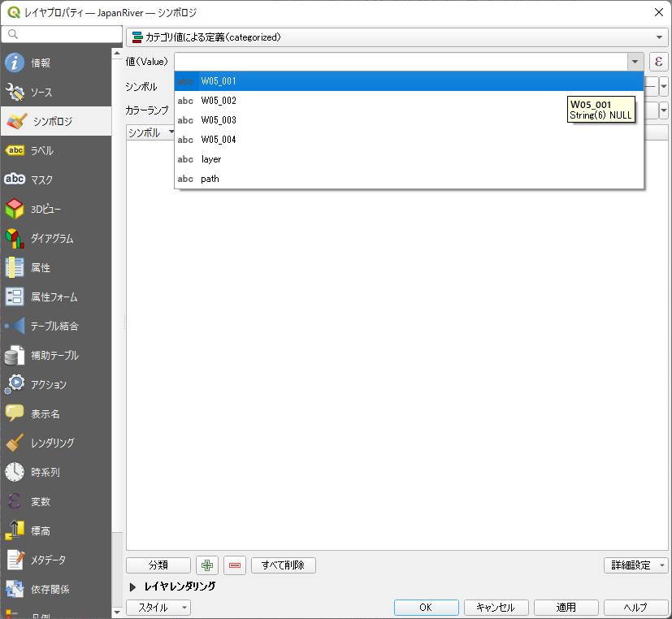Click the 適用 (Apply) button
672x619 pixels.
[566, 608]
